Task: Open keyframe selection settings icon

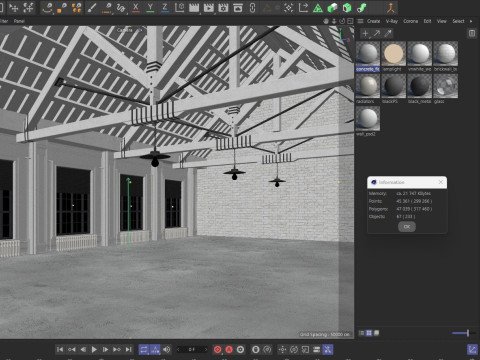Action: point(240,349)
